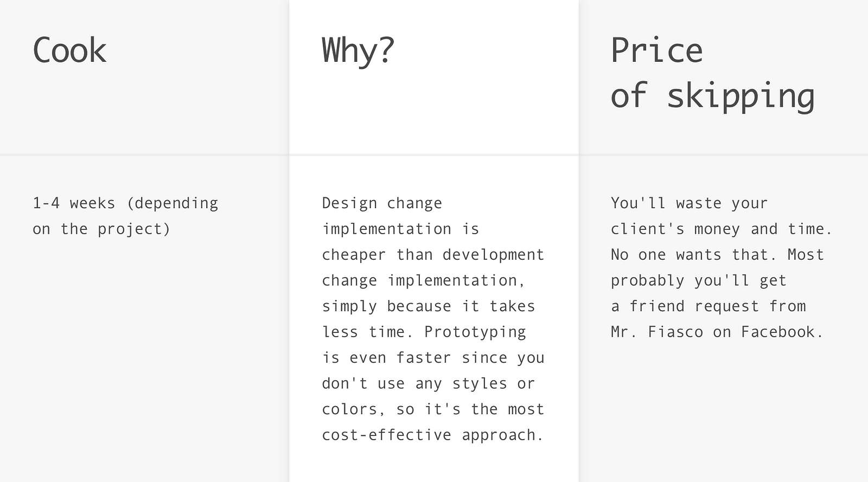868x482 pixels.
Task: Click "cost-effective approach." line
Action: (x=432, y=435)
